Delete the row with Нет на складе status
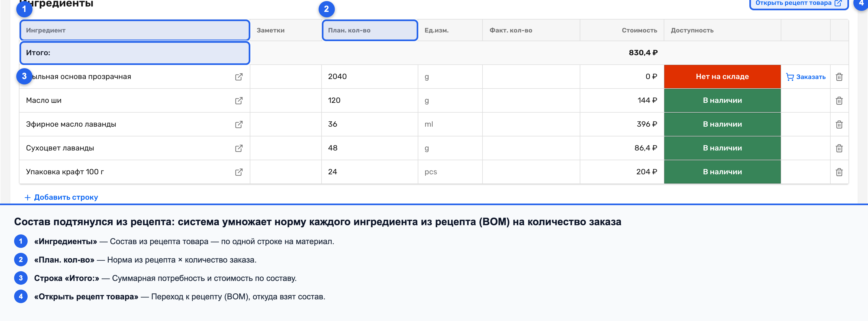The width and height of the screenshot is (868, 321). coord(839,77)
